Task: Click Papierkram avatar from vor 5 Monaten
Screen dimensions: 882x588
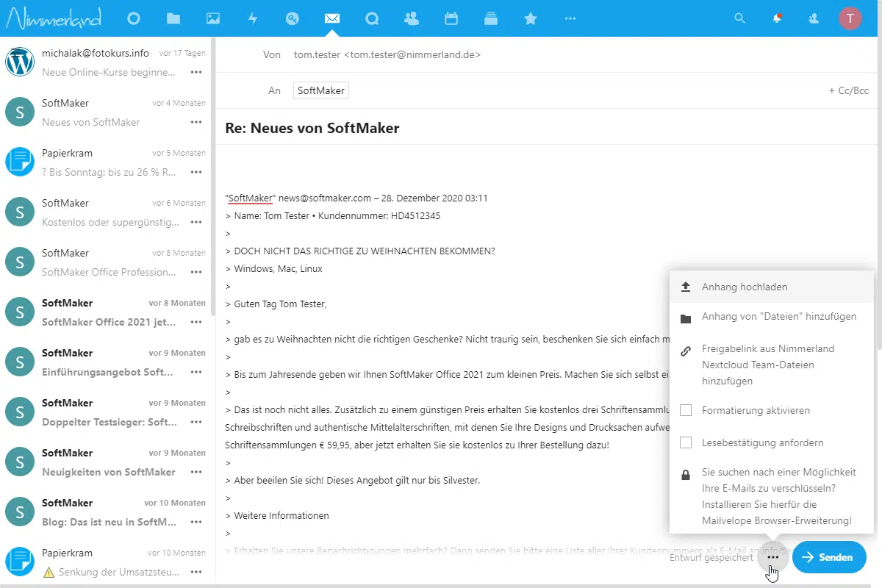Action: (20, 162)
